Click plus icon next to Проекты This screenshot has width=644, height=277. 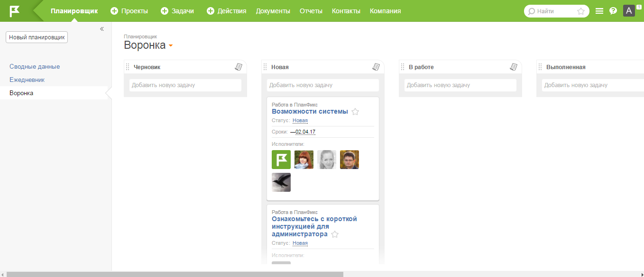(114, 11)
